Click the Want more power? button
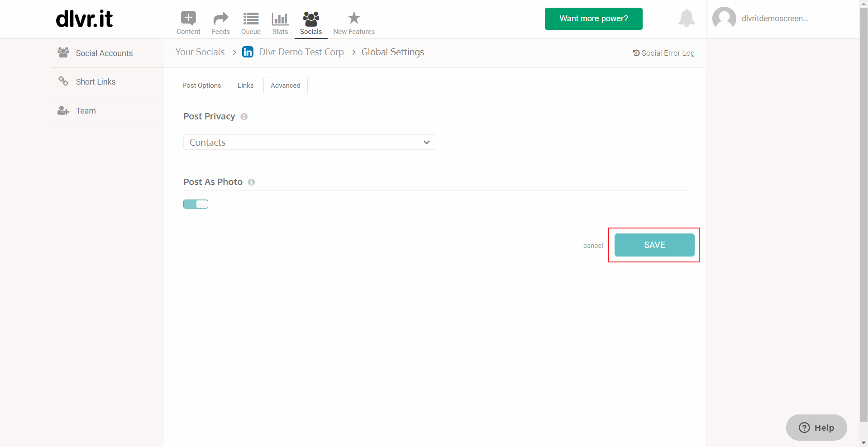 tap(594, 19)
